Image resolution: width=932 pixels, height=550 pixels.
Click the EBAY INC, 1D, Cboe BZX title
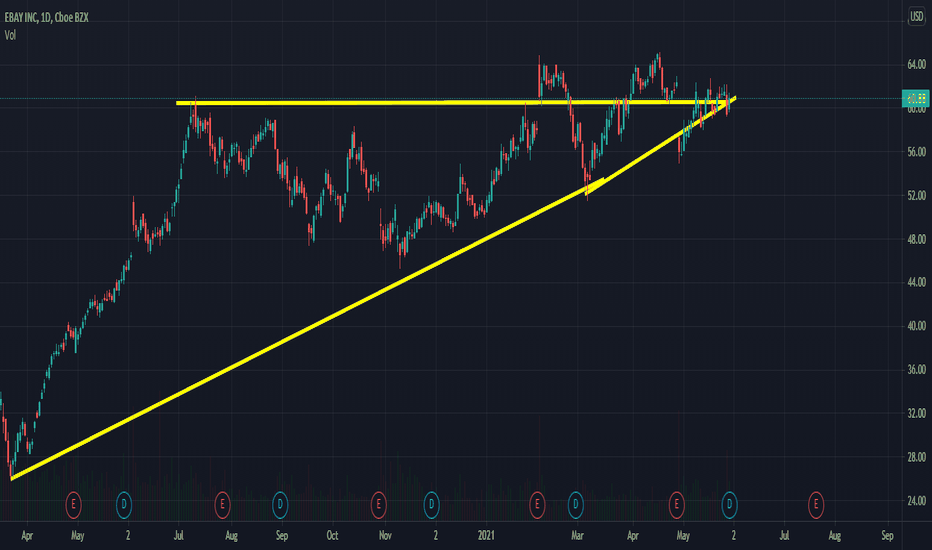[46, 18]
